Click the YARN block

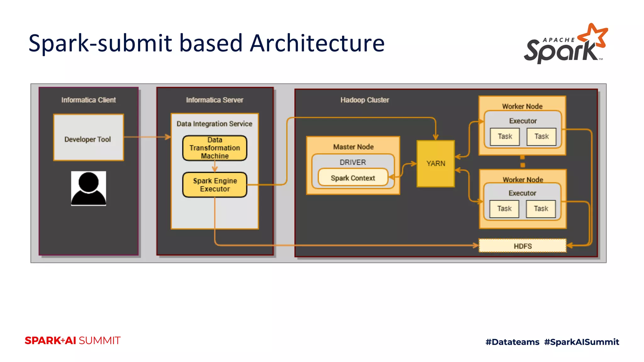(436, 164)
